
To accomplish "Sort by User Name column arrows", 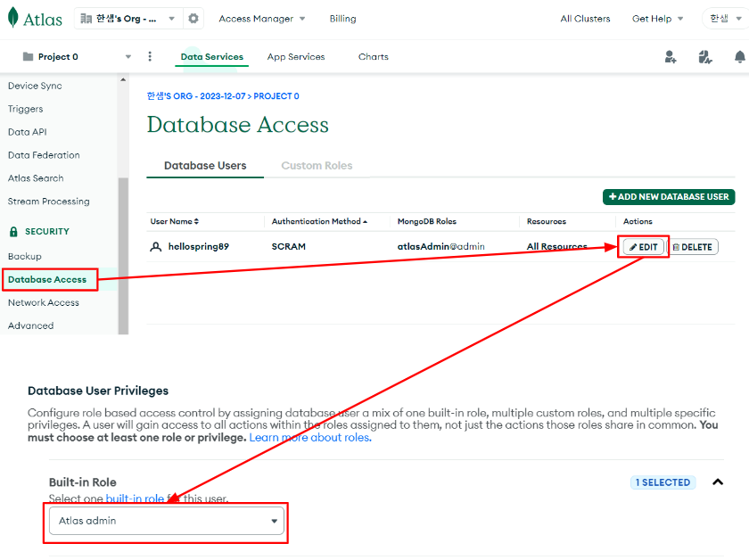I will pyautogui.click(x=196, y=221).
